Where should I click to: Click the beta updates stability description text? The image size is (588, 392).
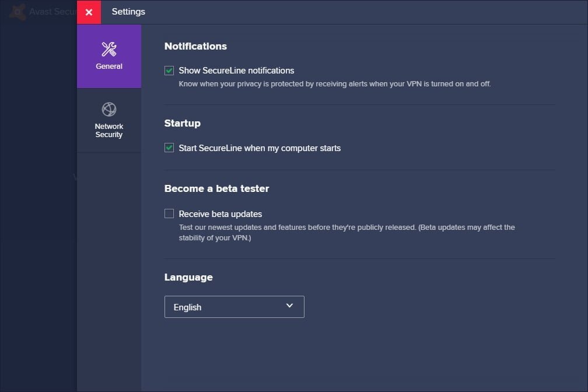pyautogui.click(x=347, y=233)
